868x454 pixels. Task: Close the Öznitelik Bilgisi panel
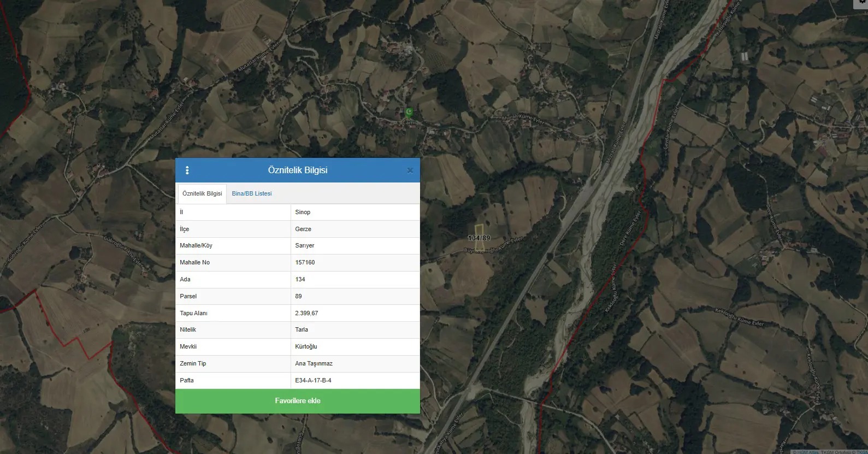click(x=410, y=170)
